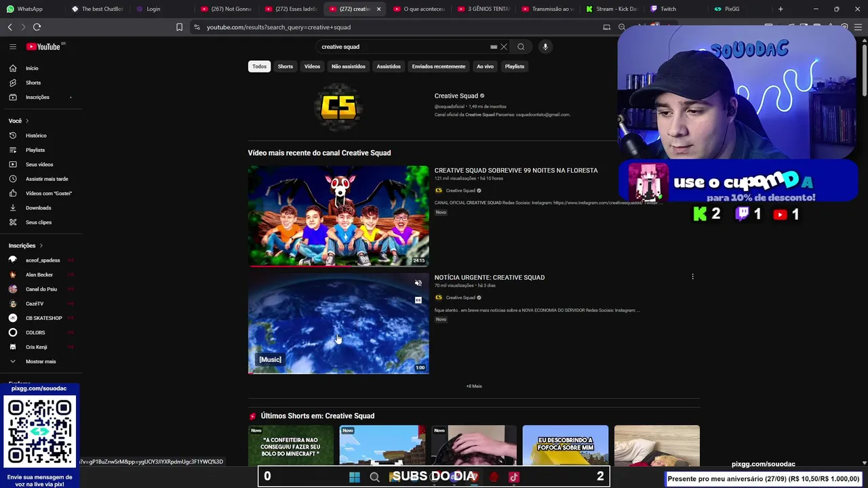Open the CB SKATESHOP subscription

pos(44,318)
